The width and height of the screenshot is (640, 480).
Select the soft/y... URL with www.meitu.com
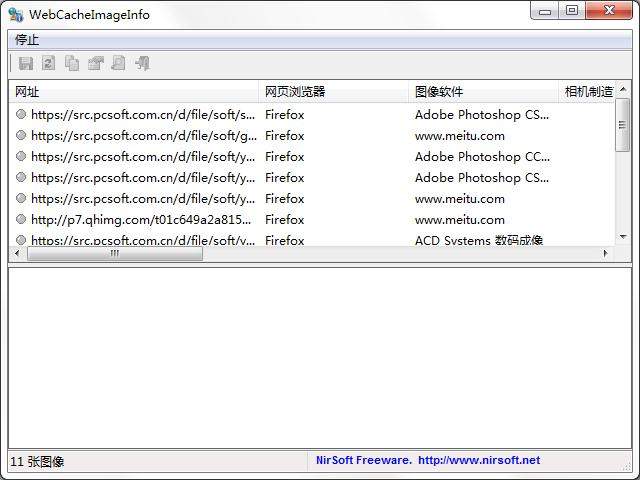tap(143, 199)
